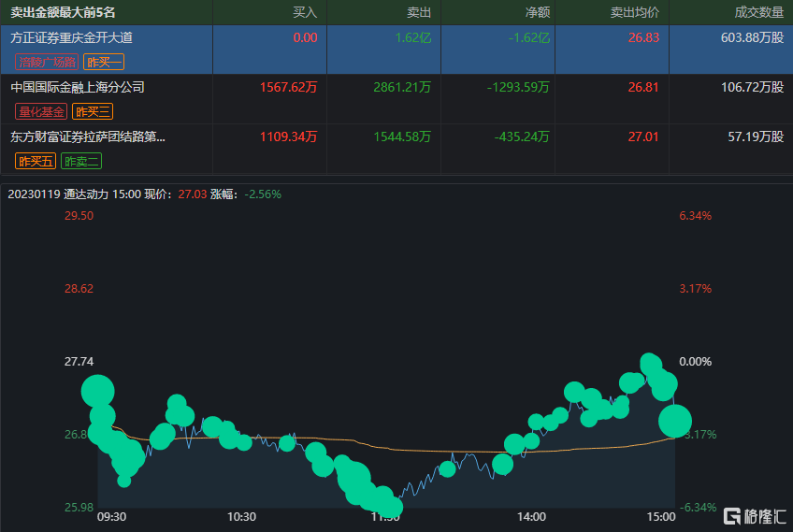Click the 29.50 price axis label
Image resolution: width=793 pixels, height=532 pixels.
79,216
